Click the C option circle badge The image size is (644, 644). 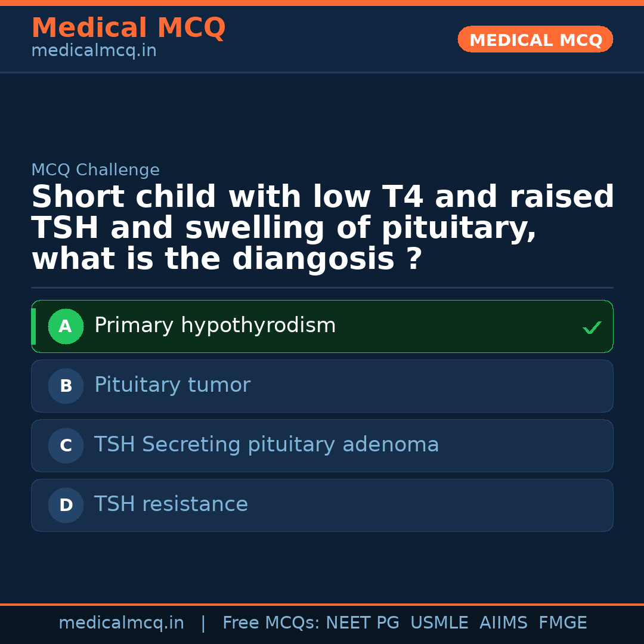click(x=66, y=445)
